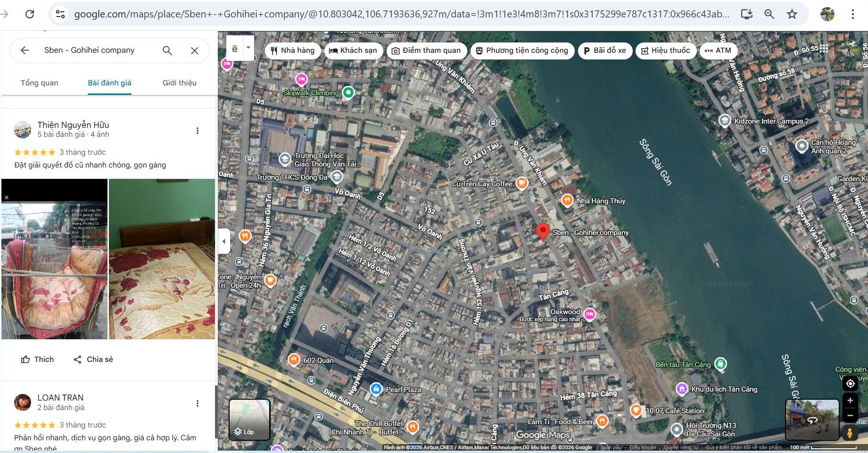Click the back arrow in search box
Image resolution: width=868 pixels, height=453 pixels.
click(x=25, y=50)
